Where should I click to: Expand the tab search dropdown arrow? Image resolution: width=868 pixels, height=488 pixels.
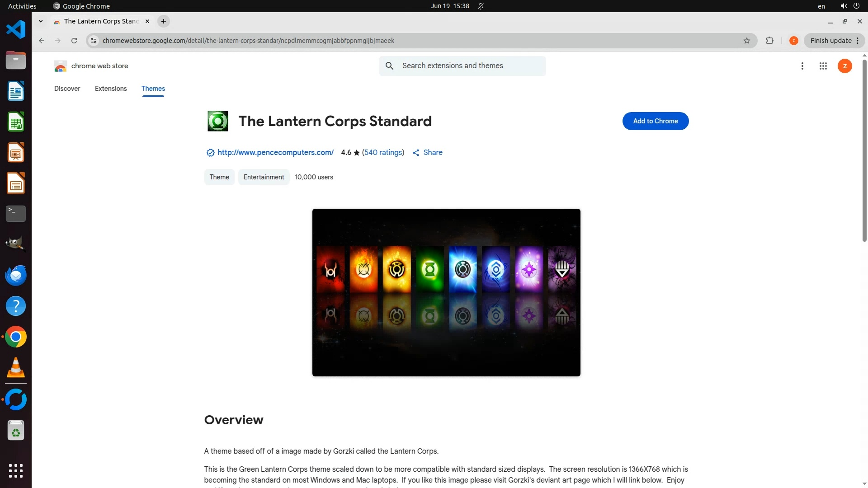pos(41,21)
